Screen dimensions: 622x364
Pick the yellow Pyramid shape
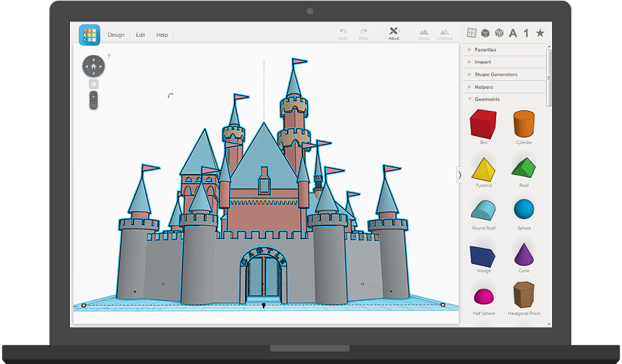point(484,170)
